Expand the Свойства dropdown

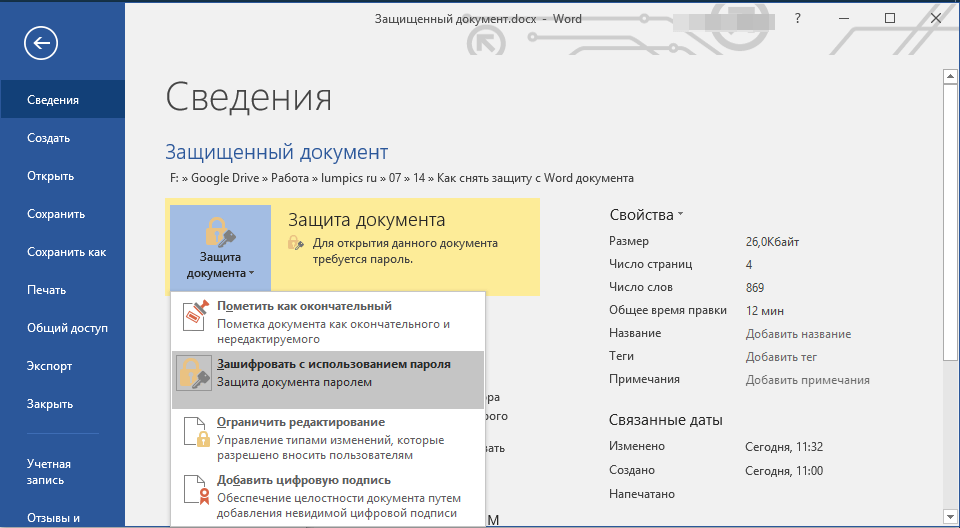tap(646, 215)
